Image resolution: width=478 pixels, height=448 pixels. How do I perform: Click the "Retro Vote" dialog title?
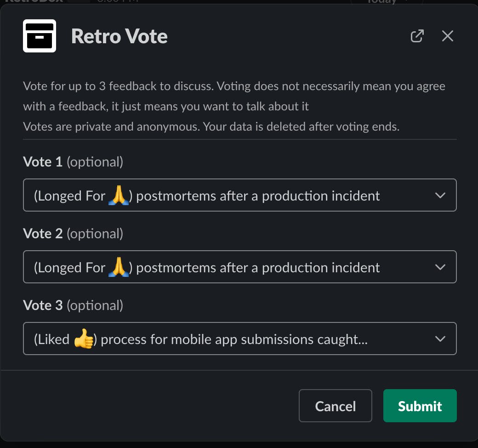click(x=119, y=36)
